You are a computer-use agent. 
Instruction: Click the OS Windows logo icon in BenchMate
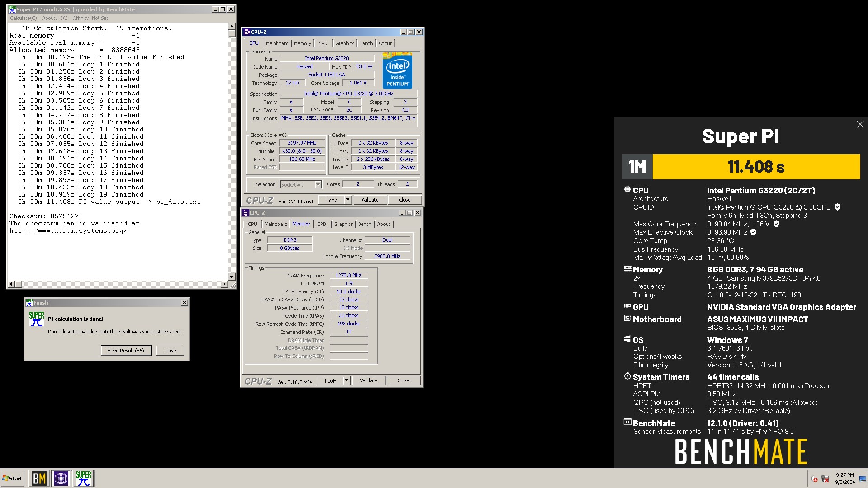tap(627, 339)
